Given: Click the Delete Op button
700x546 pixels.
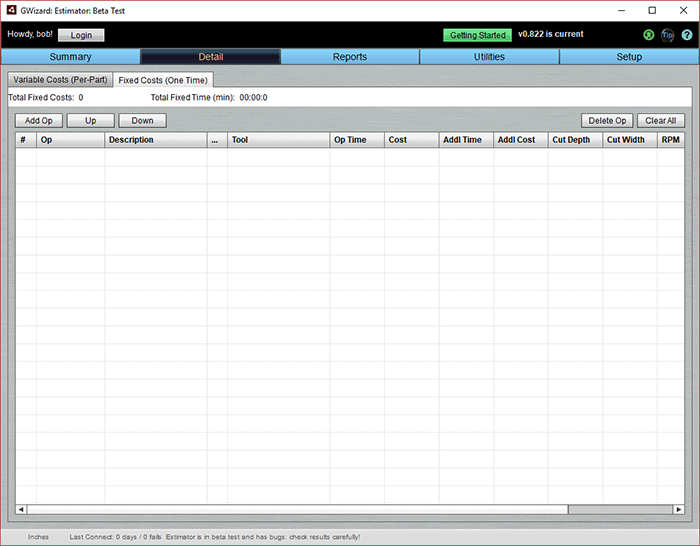Looking at the screenshot, I should point(607,121).
